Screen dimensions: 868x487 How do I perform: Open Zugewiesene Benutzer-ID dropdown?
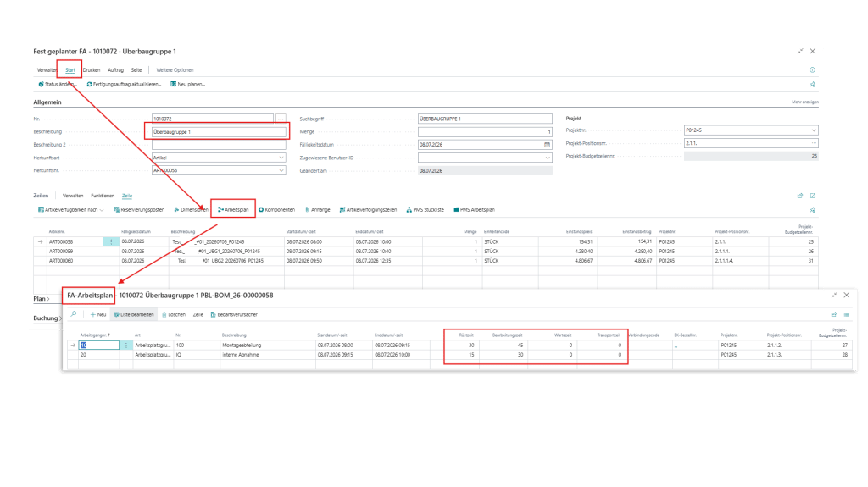pos(548,158)
